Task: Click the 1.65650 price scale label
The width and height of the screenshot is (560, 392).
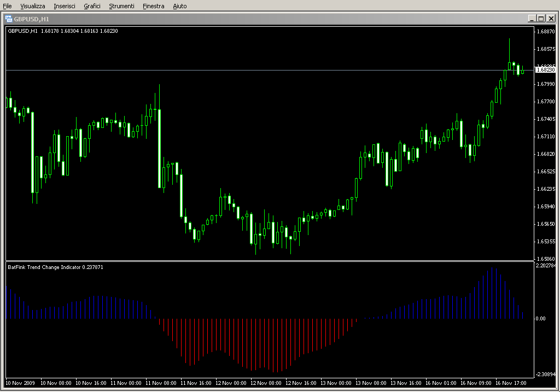Action: click(546, 224)
